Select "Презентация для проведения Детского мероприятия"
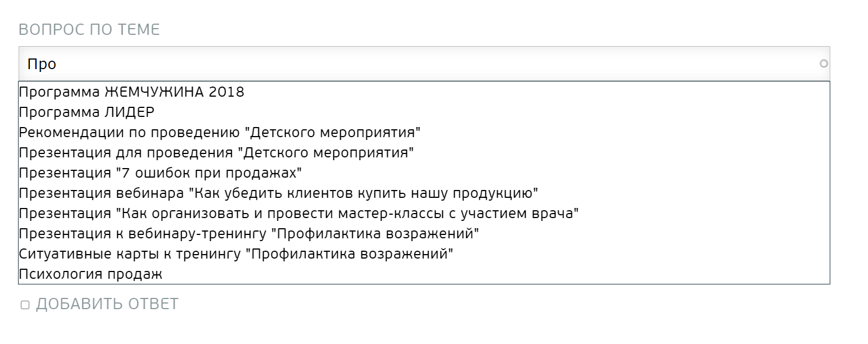Viewport: 868px width, 344px height. tap(217, 153)
